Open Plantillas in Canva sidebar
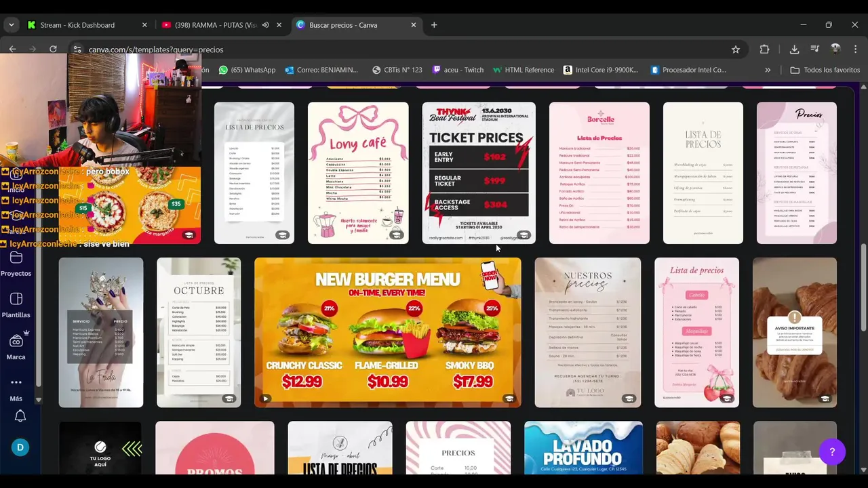868x488 pixels. 16,305
